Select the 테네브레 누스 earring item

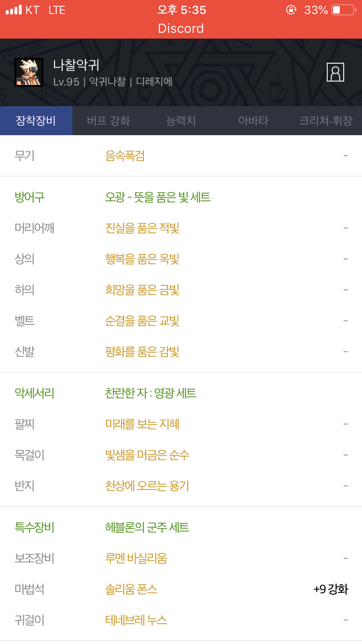(136, 620)
